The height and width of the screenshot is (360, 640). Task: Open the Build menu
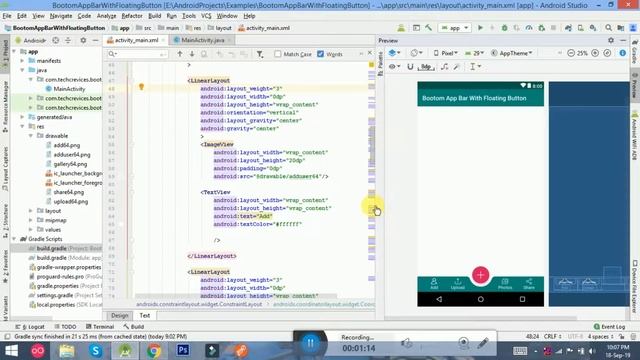[x=154, y=16]
